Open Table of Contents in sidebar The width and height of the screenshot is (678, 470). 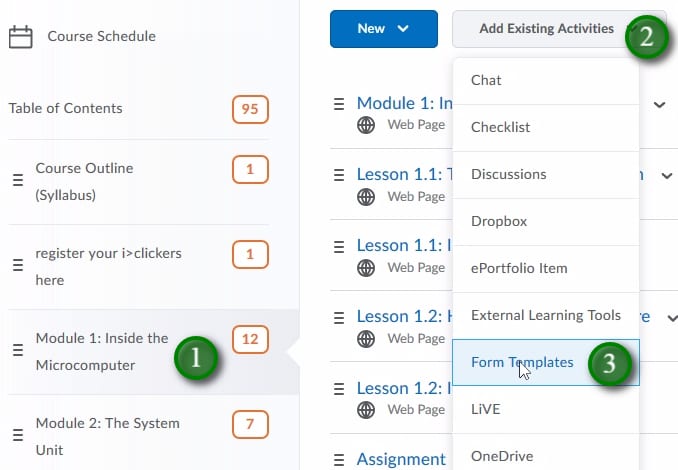(x=66, y=108)
